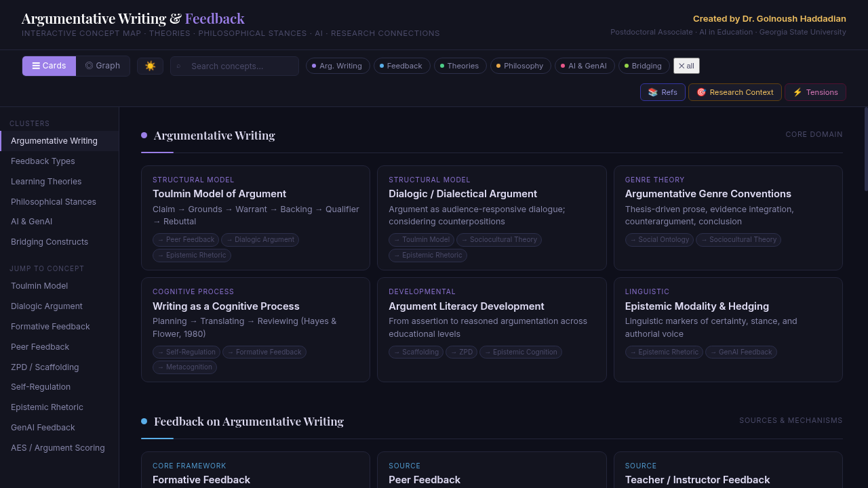Filter by Feedback chip

[401, 66]
